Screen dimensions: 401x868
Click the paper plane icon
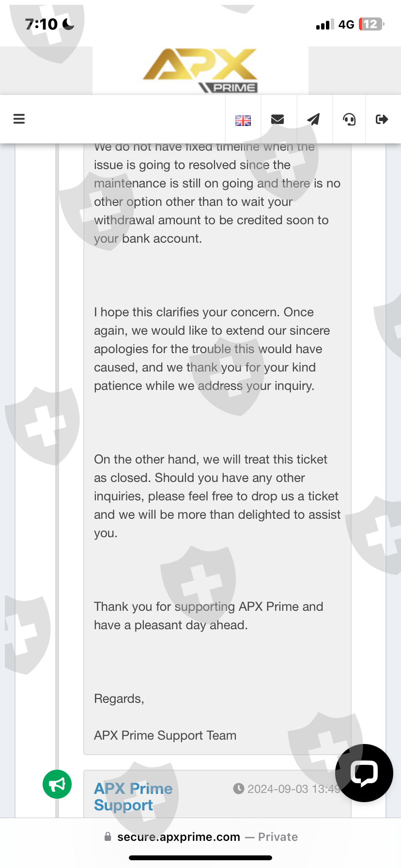(314, 120)
